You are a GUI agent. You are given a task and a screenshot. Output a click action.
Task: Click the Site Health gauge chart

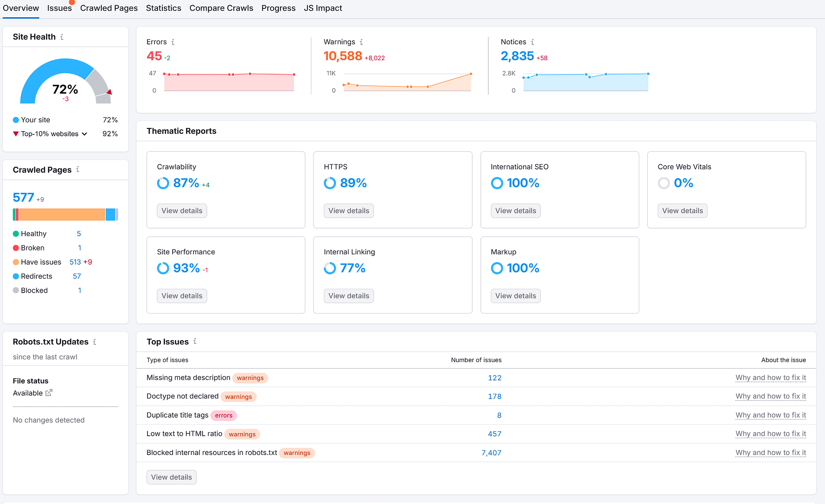(65, 82)
